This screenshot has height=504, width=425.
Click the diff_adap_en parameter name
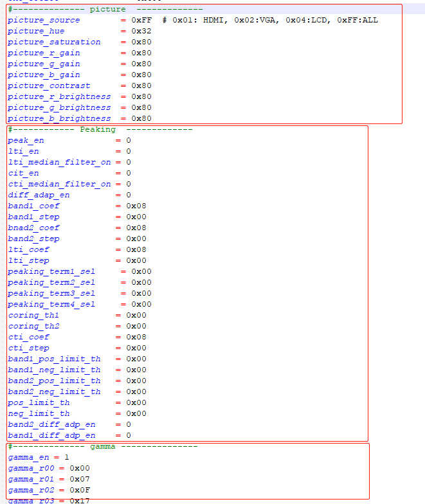pyautogui.click(x=39, y=195)
